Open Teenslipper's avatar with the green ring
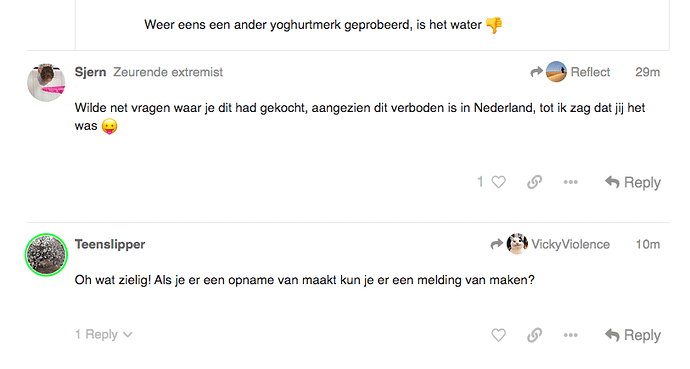The image size is (690, 369). [x=46, y=255]
